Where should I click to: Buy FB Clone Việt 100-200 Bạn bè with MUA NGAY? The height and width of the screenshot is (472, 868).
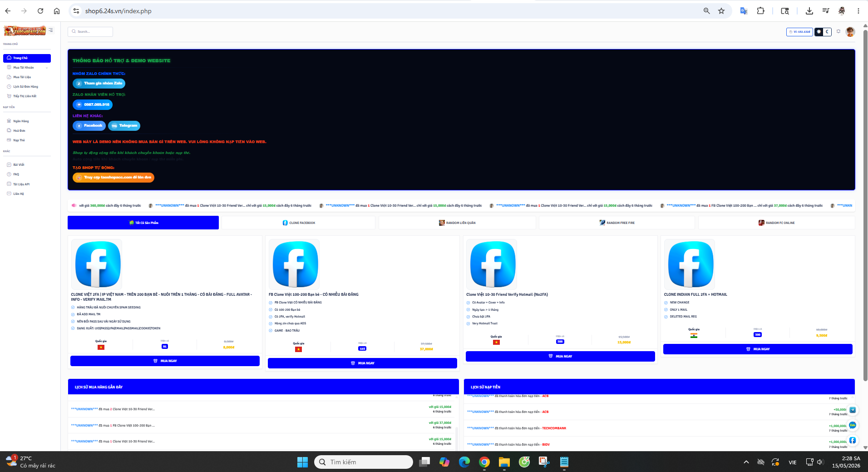click(x=362, y=363)
